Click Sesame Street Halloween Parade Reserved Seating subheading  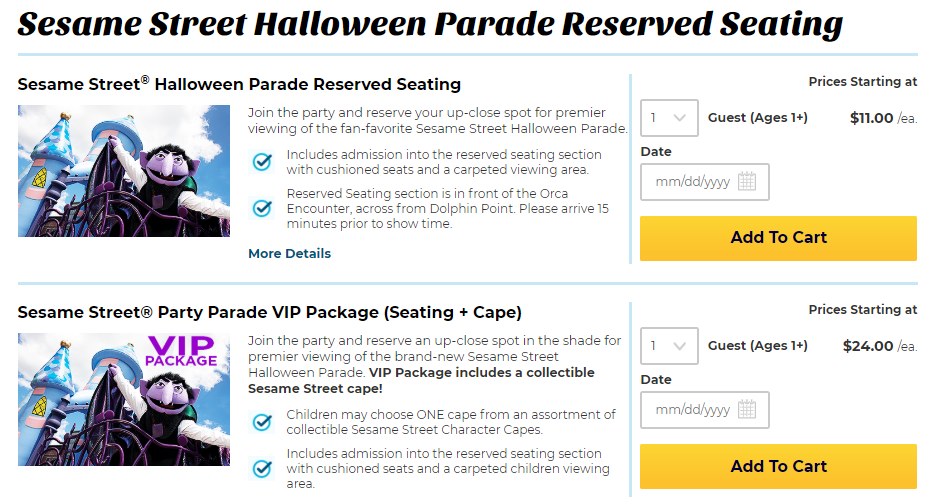pyautogui.click(x=239, y=84)
